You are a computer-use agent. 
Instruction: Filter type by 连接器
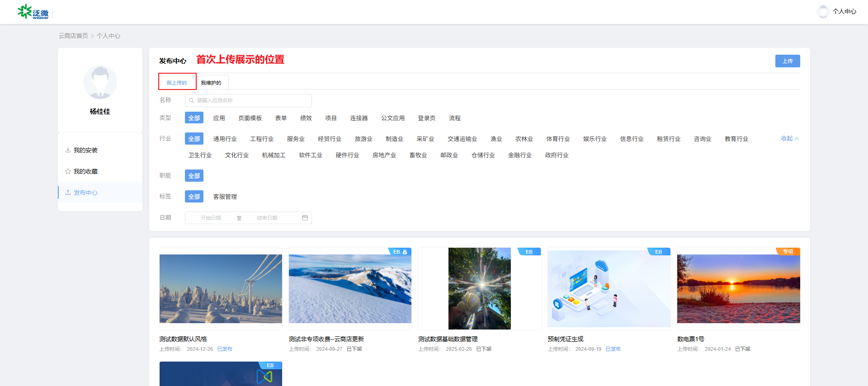click(359, 118)
